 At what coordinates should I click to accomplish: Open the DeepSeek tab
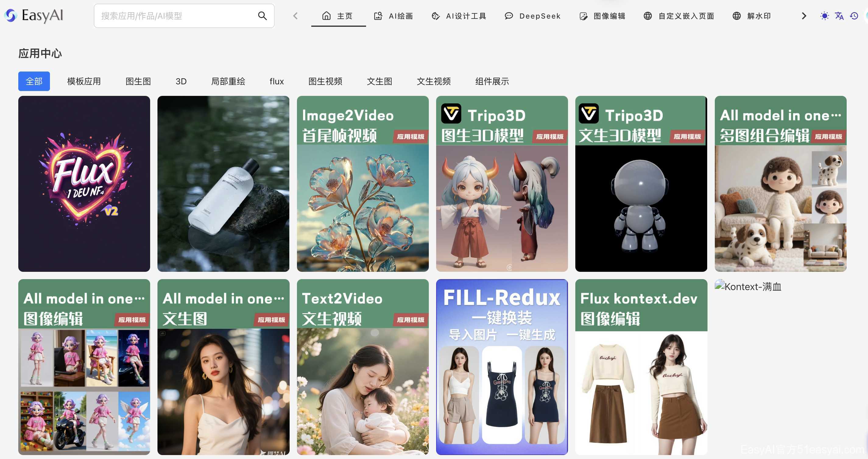[x=532, y=16]
